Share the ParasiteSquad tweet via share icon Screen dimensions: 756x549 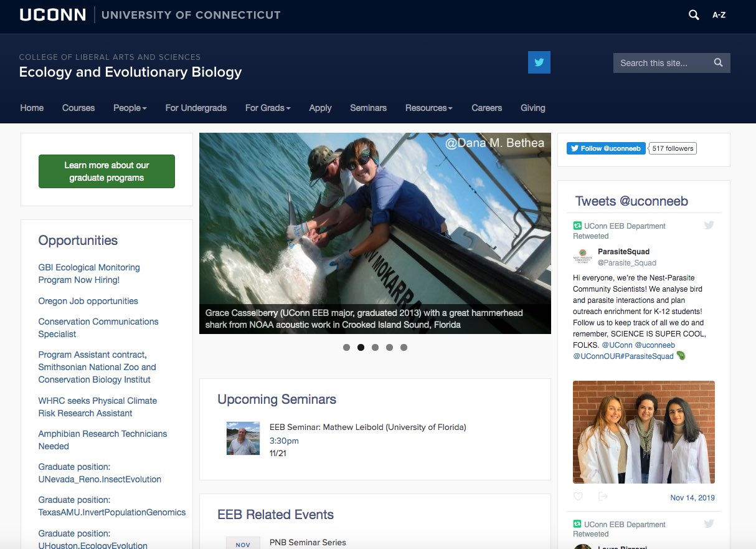602,497
